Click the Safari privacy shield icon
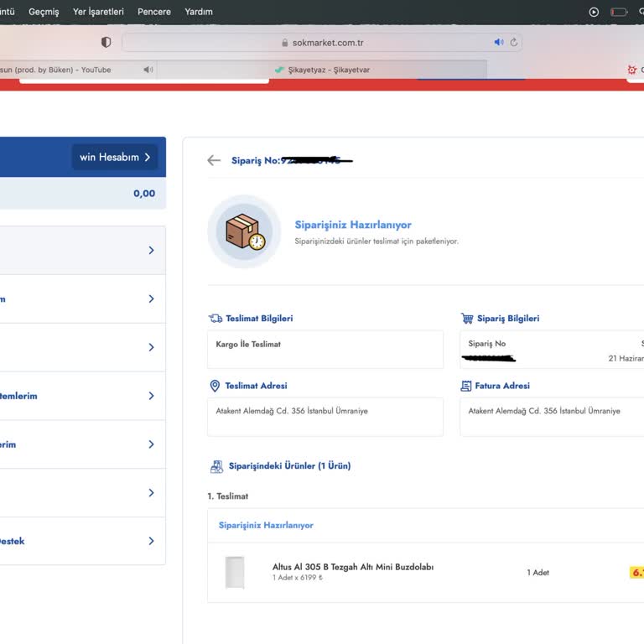Screen dimensions: 644x644 [x=106, y=42]
